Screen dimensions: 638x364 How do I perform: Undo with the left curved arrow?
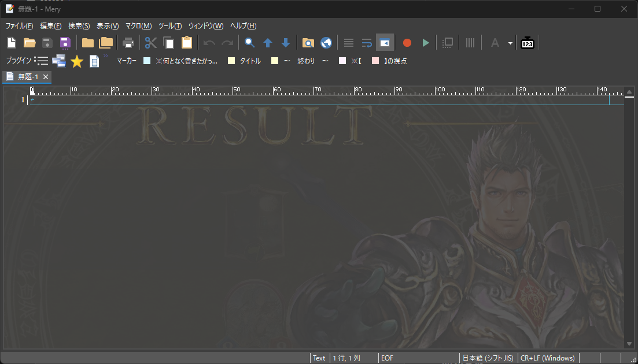[x=209, y=43]
